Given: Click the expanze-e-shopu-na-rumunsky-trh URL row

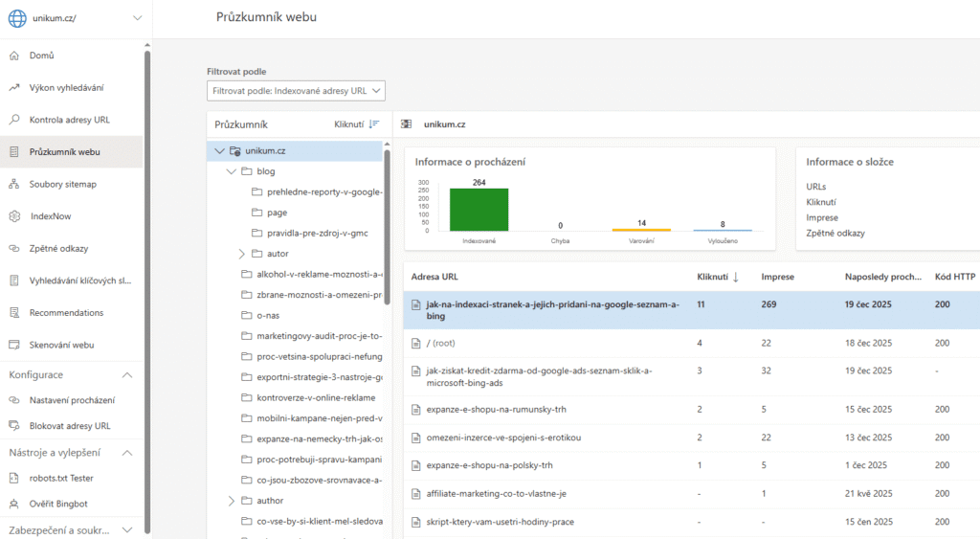Looking at the screenshot, I should coord(496,410).
